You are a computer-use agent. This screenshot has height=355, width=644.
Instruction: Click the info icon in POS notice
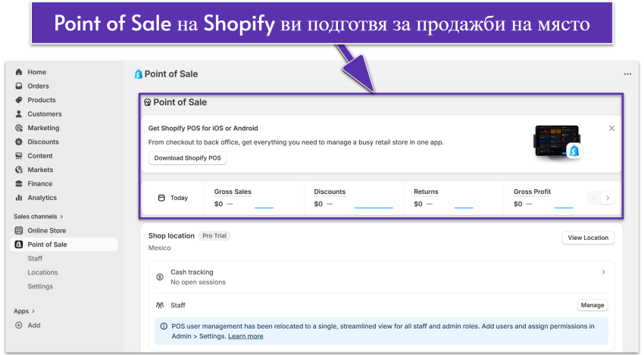click(x=164, y=326)
